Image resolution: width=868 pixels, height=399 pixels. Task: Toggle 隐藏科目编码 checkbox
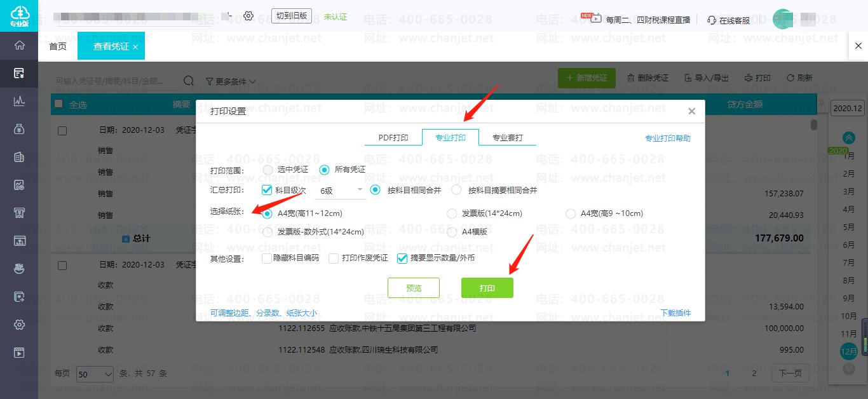coord(267,258)
